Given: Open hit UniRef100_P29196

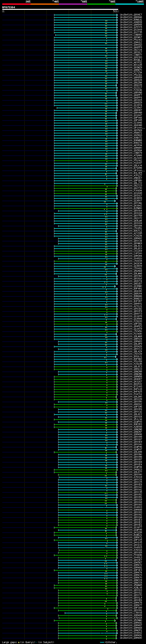Looking at the screenshot, I should point(131,90).
